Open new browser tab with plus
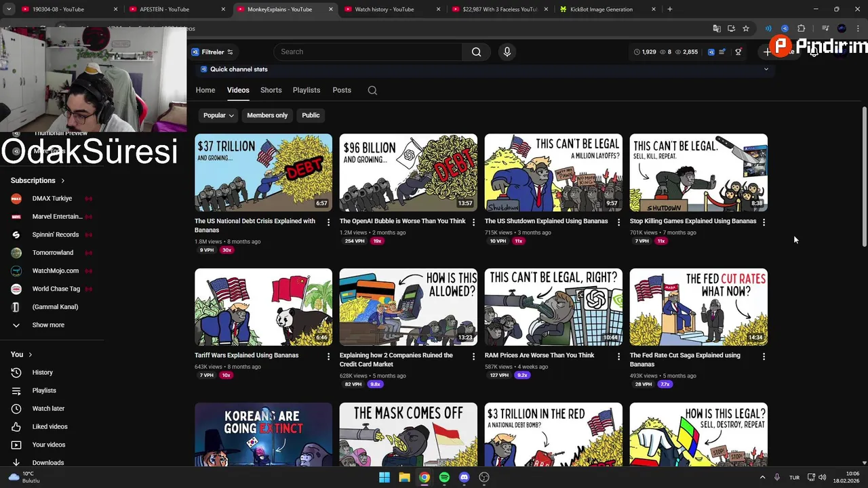The height and width of the screenshot is (488, 868). click(670, 9)
